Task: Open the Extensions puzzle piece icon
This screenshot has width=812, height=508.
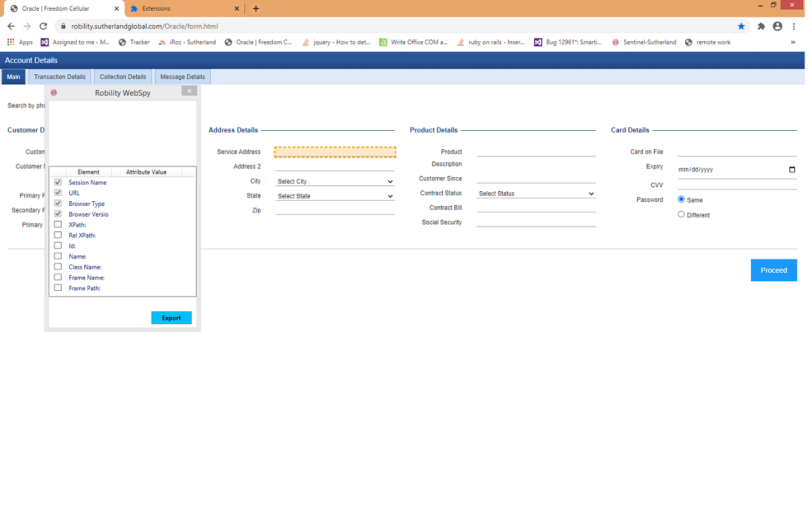Action: tap(761, 26)
